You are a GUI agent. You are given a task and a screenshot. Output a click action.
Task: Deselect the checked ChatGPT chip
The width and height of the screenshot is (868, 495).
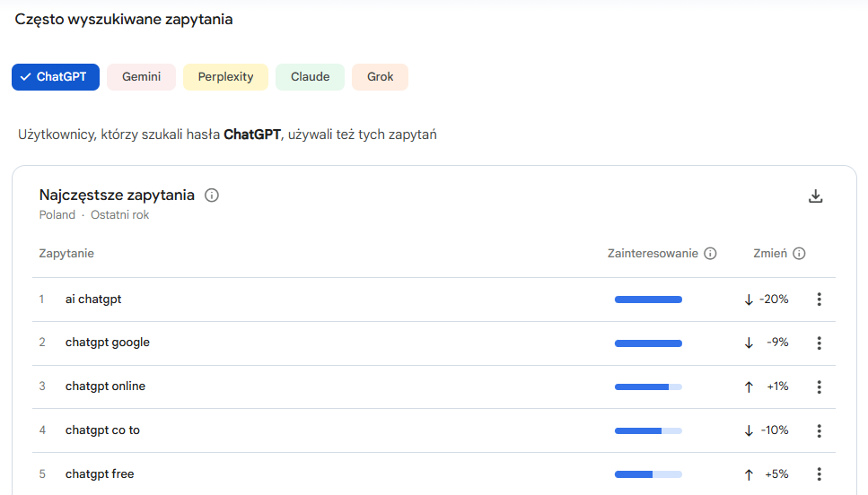pos(55,77)
